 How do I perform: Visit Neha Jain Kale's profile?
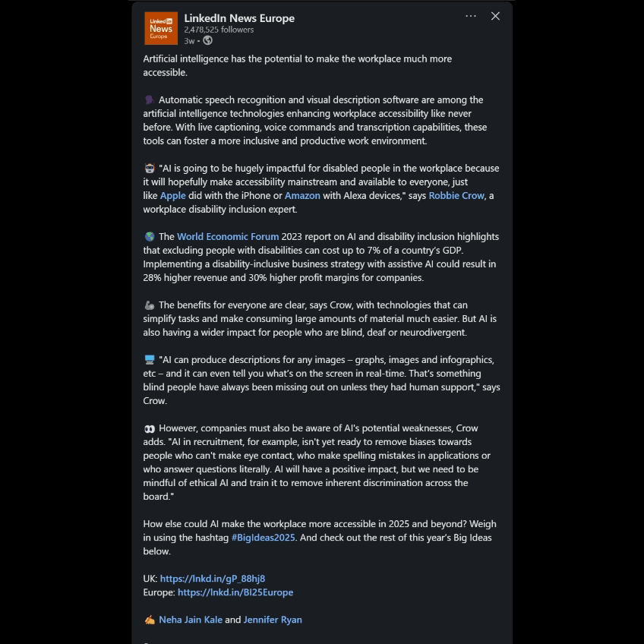pyautogui.click(x=191, y=620)
